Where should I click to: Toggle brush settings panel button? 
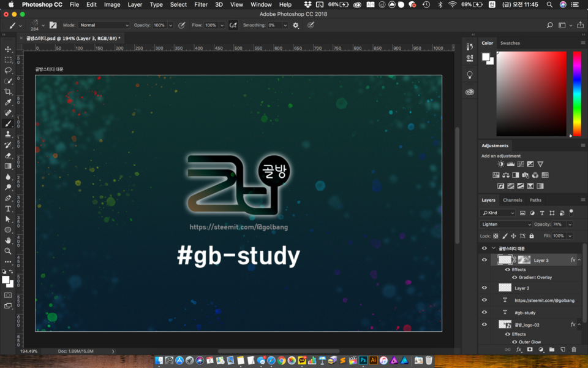coord(53,25)
